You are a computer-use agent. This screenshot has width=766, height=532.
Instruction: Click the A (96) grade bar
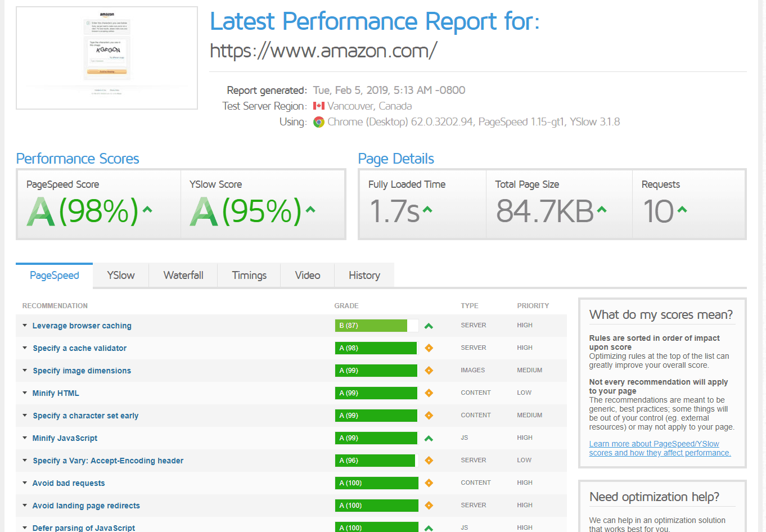coord(377,461)
